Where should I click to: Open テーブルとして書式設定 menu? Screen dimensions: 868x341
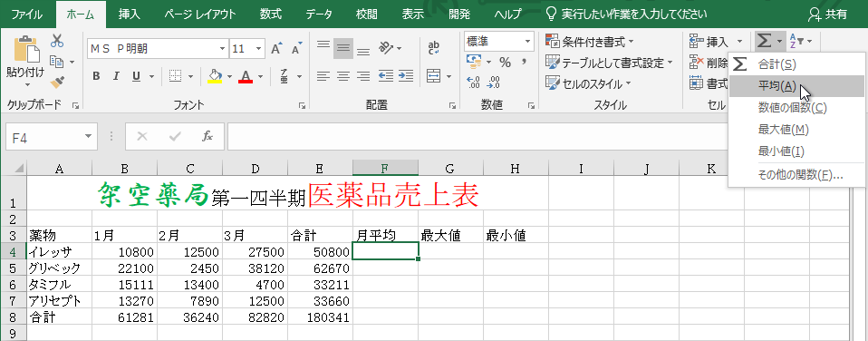coord(609,63)
